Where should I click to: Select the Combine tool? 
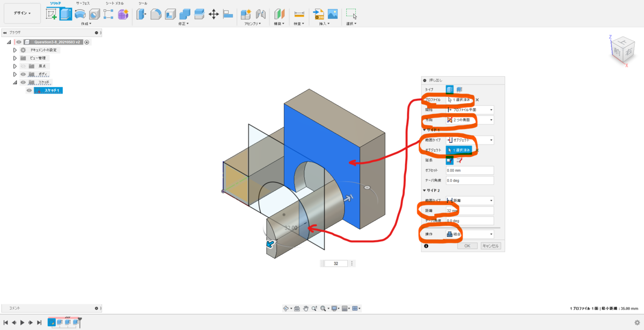click(185, 14)
